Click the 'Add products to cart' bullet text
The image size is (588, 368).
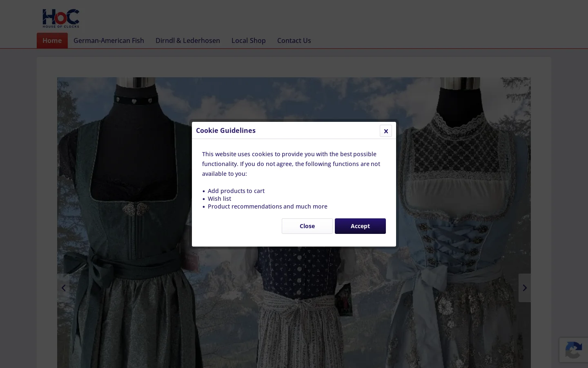coord(236,191)
